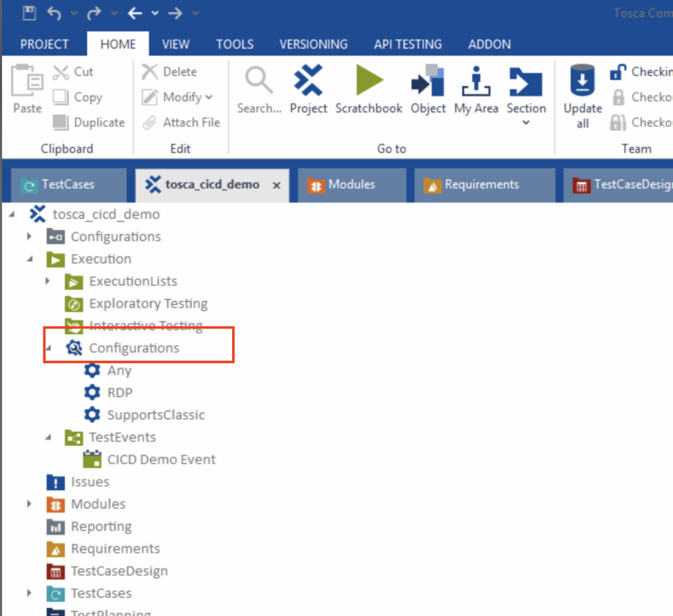Select the Any configuration gear icon

tap(92, 370)
